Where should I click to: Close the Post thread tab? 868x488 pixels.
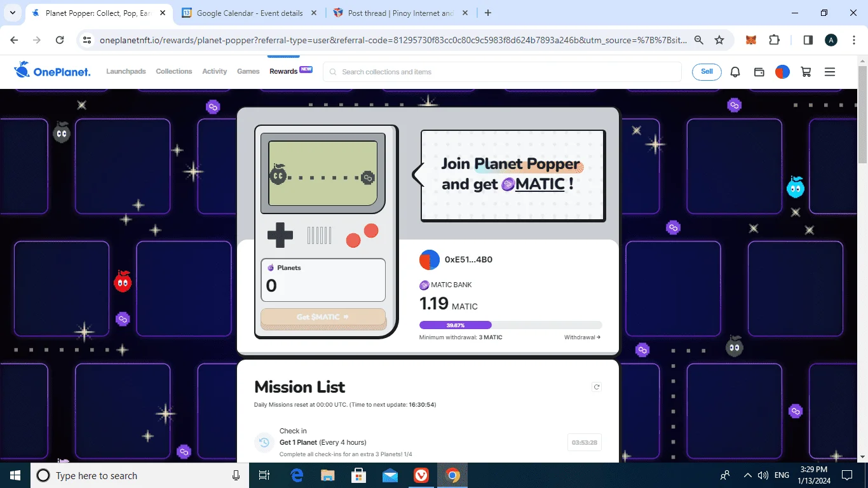[x=465, y=13]
